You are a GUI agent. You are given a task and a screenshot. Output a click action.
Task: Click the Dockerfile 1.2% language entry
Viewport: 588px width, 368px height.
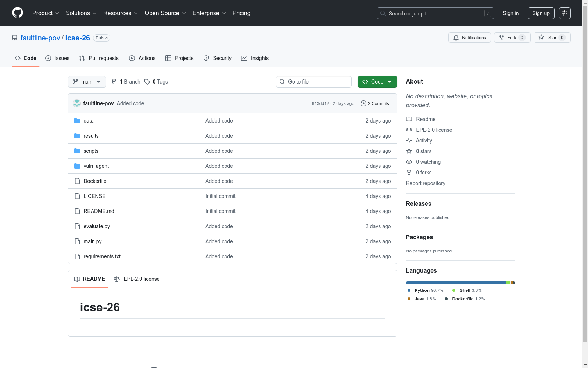(465, 299)
